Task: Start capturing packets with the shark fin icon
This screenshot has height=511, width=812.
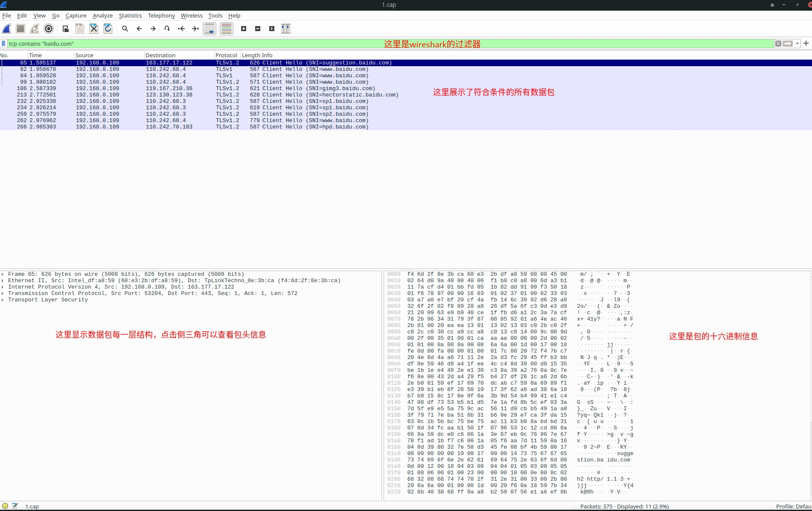Action: pyautogui.click(x=7, y=29)
